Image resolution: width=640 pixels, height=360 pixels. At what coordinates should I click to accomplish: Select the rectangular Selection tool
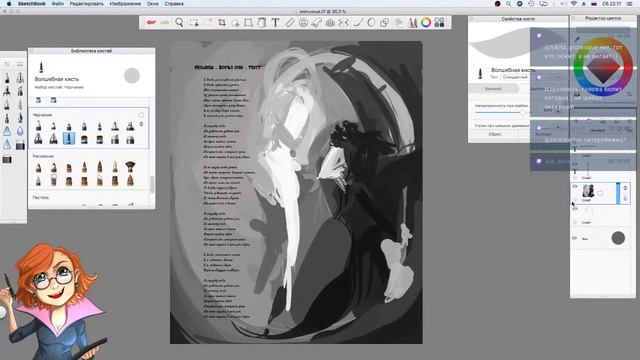(194, 23)
